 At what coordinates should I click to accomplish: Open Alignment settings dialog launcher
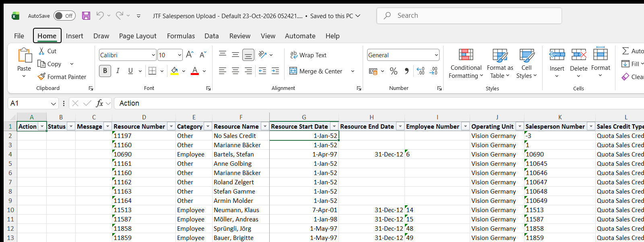359,88
